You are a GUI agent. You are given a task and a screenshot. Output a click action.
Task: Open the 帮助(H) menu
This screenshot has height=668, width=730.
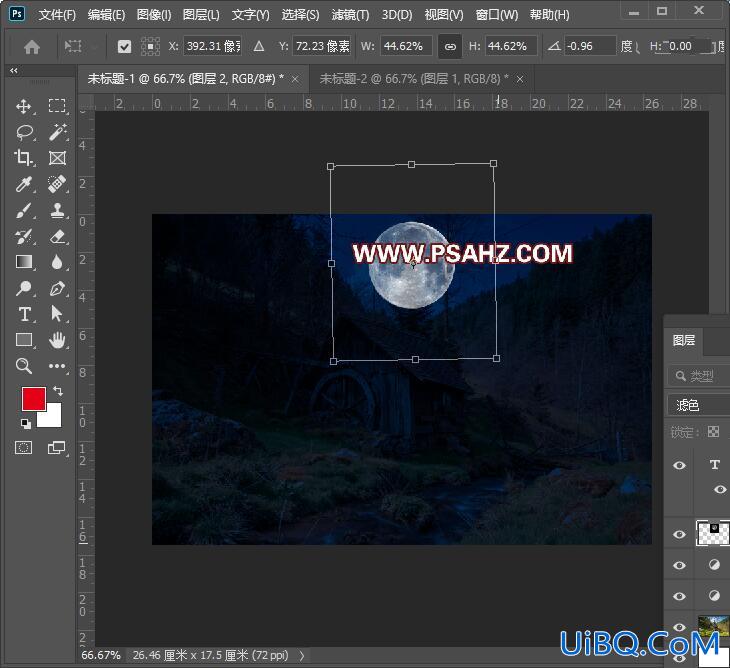point(549,15)
